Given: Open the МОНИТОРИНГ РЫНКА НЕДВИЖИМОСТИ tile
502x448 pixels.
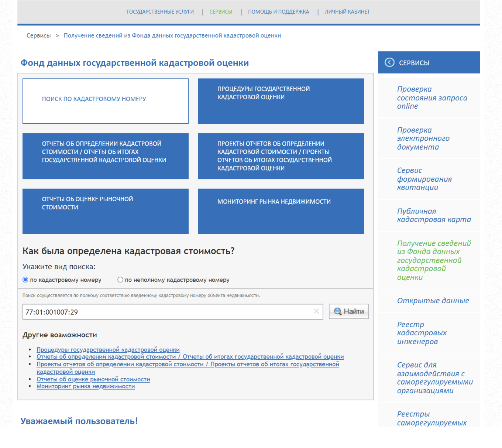Looking at the screenshot, I should [x=281, y=211].
